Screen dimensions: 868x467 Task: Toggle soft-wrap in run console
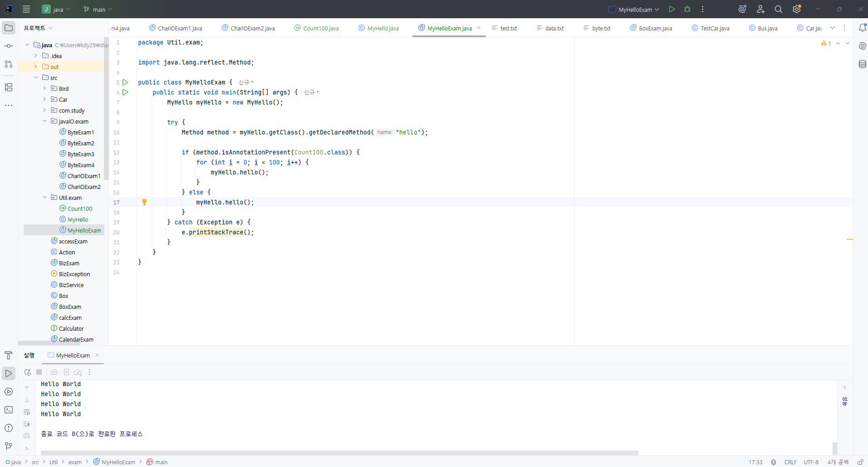[x=27, y=412]
